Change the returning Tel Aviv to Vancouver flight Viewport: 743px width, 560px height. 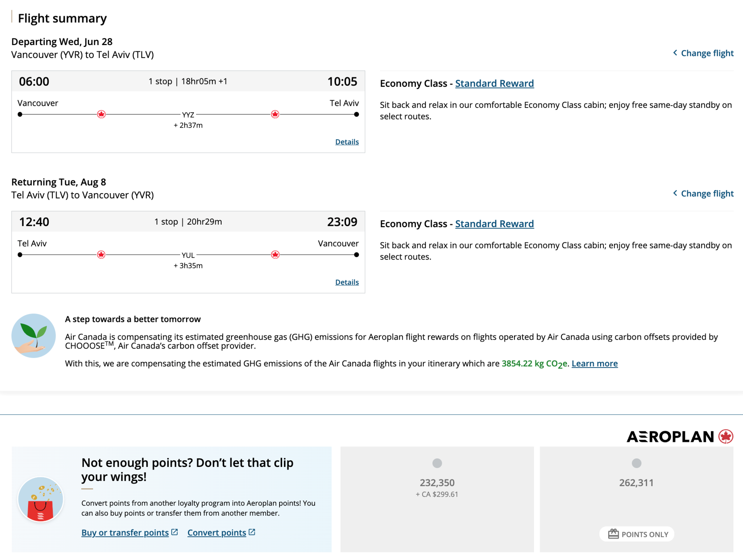703,194
